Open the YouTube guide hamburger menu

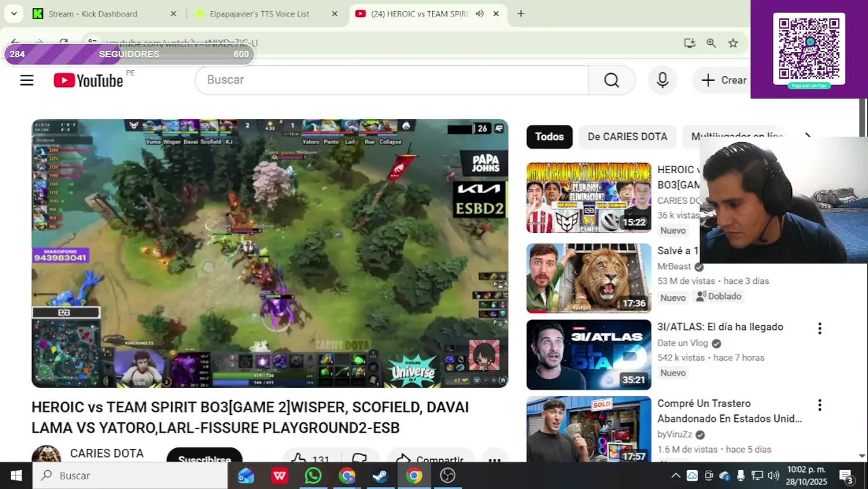26,80
